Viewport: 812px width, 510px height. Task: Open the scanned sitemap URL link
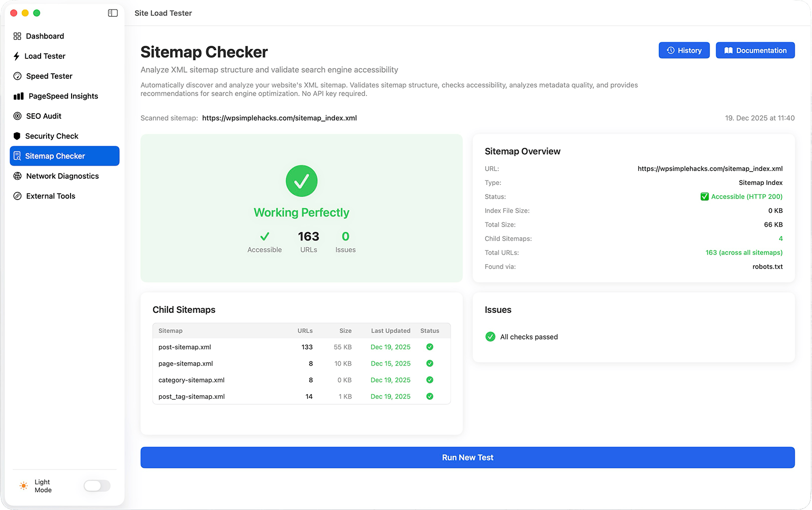[x=279, y=118]
